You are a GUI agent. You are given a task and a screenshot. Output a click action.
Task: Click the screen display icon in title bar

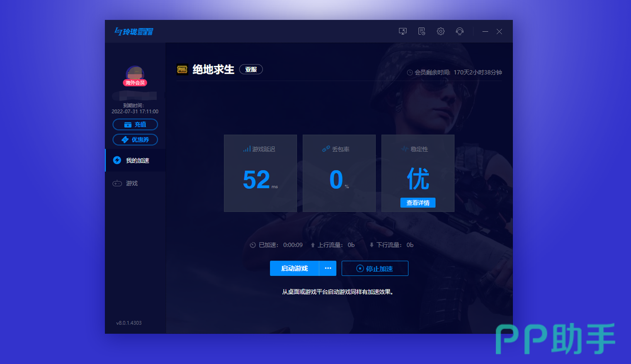403,32
